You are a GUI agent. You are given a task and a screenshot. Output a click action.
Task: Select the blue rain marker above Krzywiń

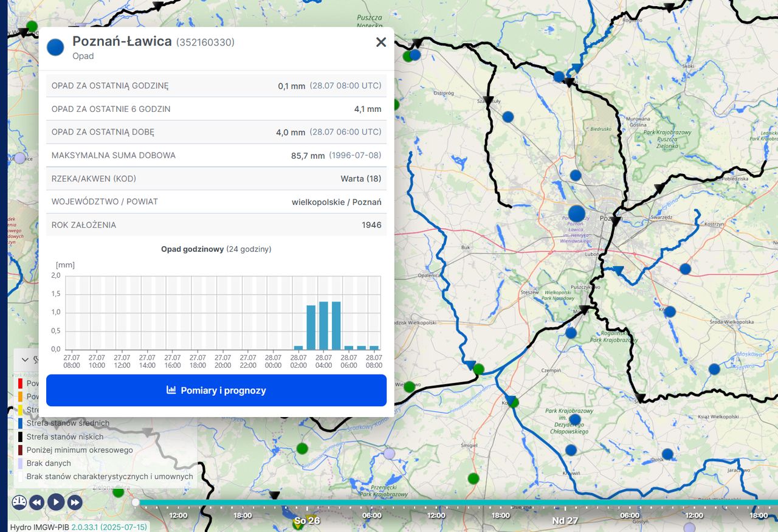pyautogui.click(x=571, y=450)
